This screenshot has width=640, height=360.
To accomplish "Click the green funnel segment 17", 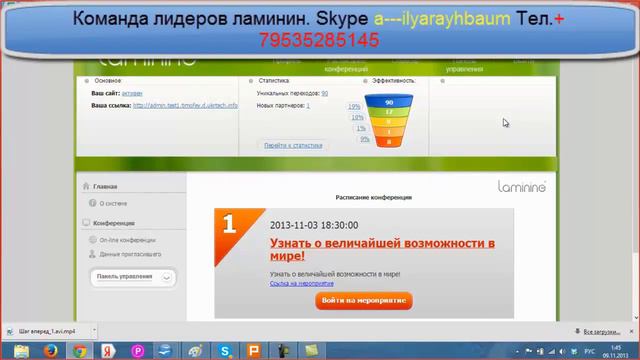I will 389,112.
